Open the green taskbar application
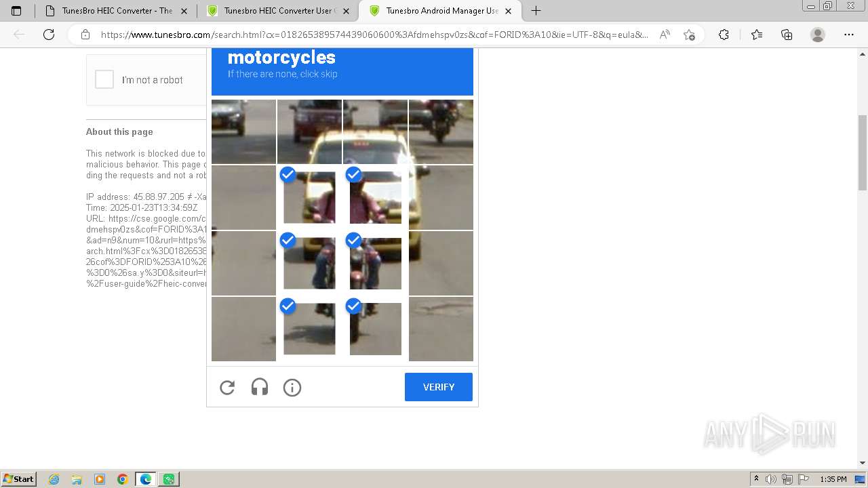Image resolution: width=868 pixels, height=488 pixels. (169, 479)
